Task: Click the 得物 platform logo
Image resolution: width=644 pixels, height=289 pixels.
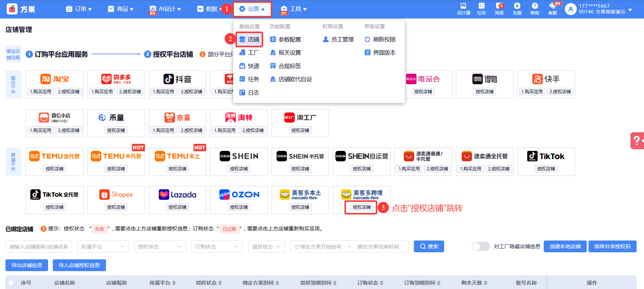Action: [x=485, y=79]
